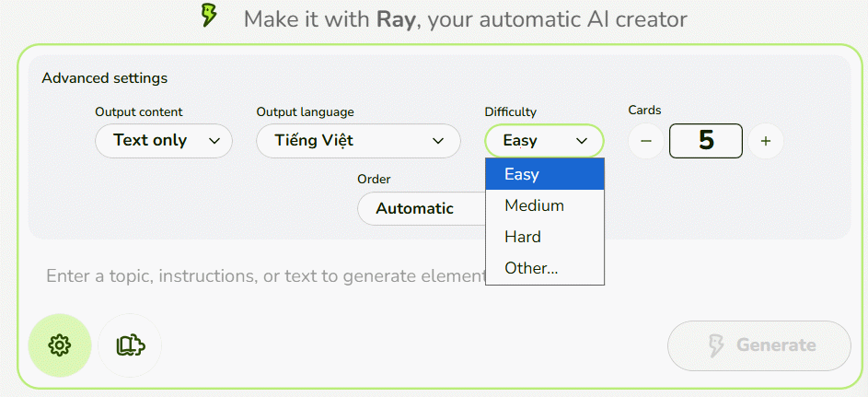This screenshot has width=868, height=397.
Task: Select Hard difficulty option
Action: point(545,237)
